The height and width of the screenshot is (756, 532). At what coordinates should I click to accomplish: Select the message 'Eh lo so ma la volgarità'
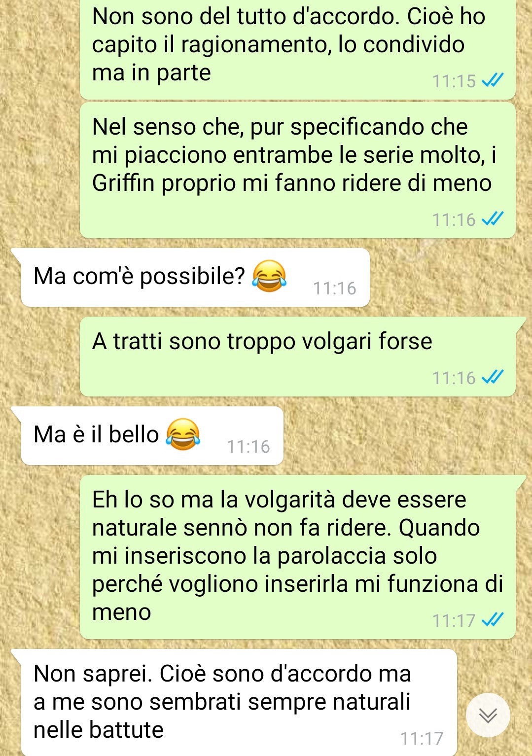click(x=298, y=557)
